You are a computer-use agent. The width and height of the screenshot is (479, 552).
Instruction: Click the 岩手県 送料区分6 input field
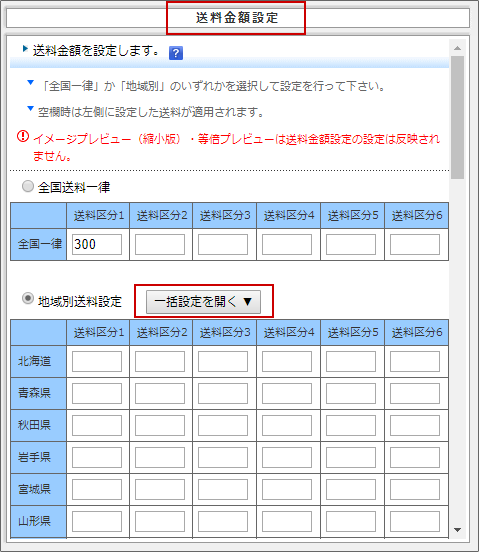click(415, 458)
